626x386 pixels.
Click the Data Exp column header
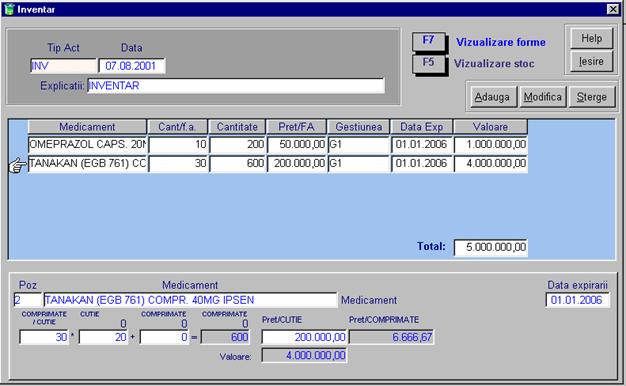pos(422,127)
